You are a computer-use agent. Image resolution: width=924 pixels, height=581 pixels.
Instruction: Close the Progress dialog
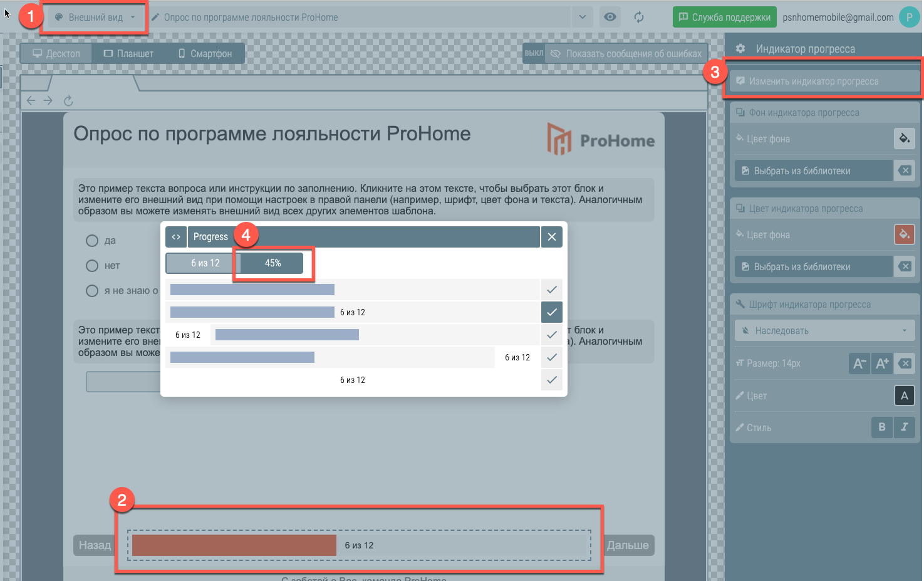[x=552, y=237]
